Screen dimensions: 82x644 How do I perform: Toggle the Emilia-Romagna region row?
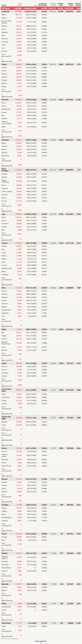5,170
